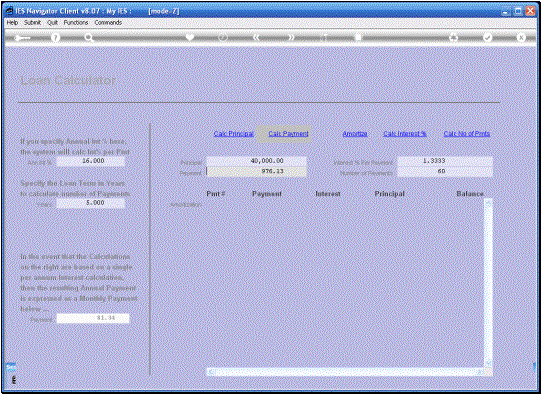The image size is (541, 394).
Task: Maximize the IES Navigator window
Action: [518, 11]
